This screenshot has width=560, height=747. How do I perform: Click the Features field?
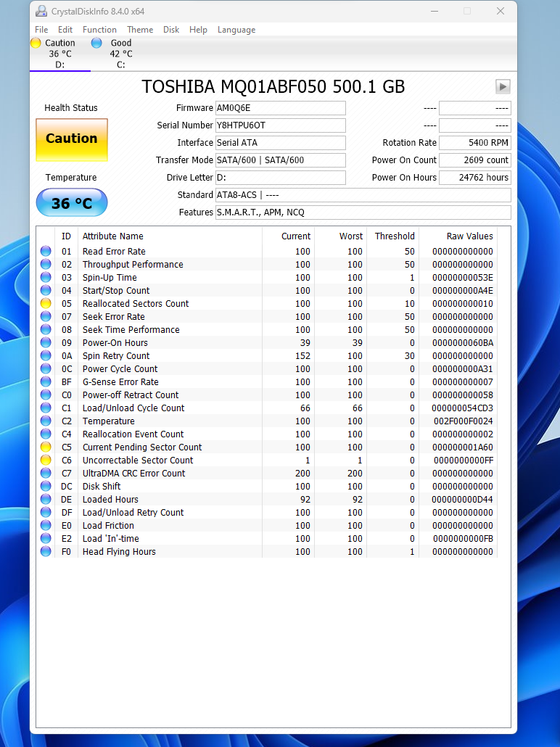[363, 212]
